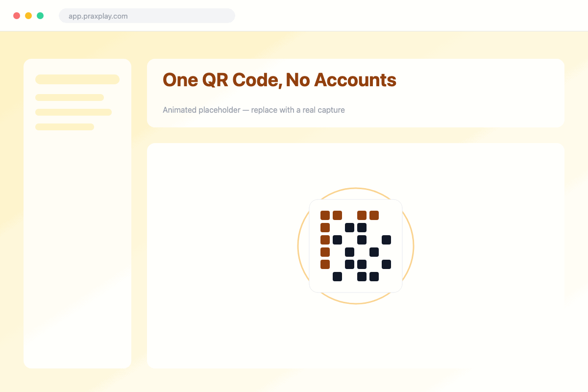The height and width of the screenshot is (392, 588).
Task: Click the empty area of sidebar panel
Action: point(77,245)
